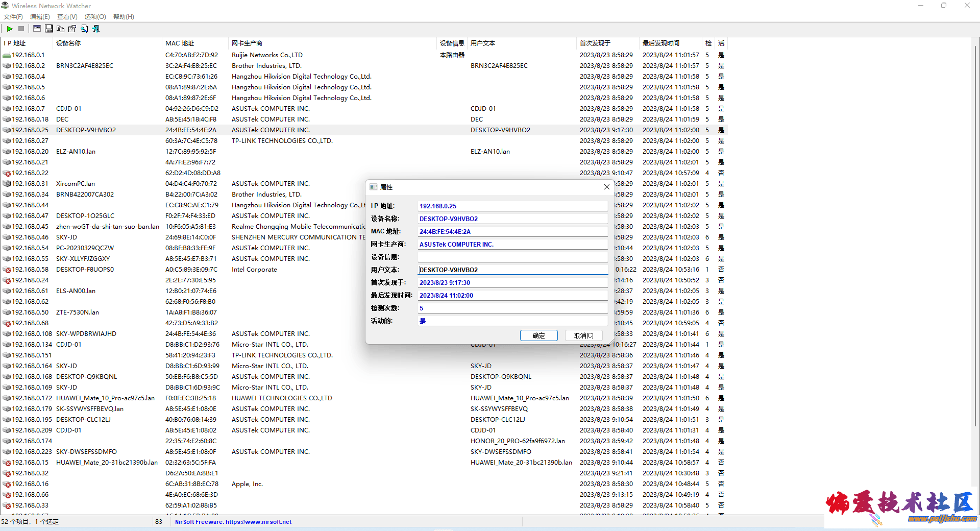
Task: Open advanced options window icon in toolbar
Action: [37, 29]
